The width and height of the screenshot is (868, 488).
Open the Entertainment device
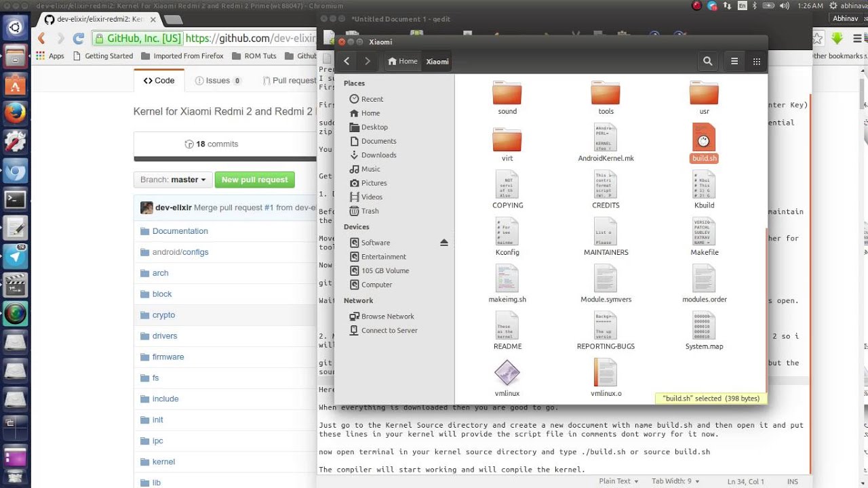click(377, 257)
